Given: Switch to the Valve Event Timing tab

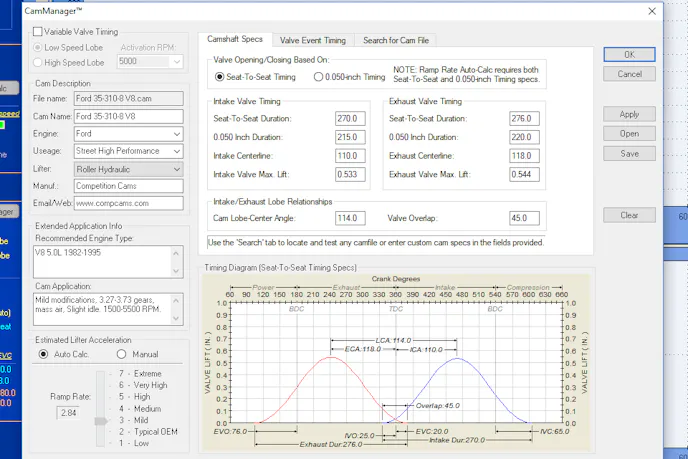Looking at the screenshot, I should 312,40.
